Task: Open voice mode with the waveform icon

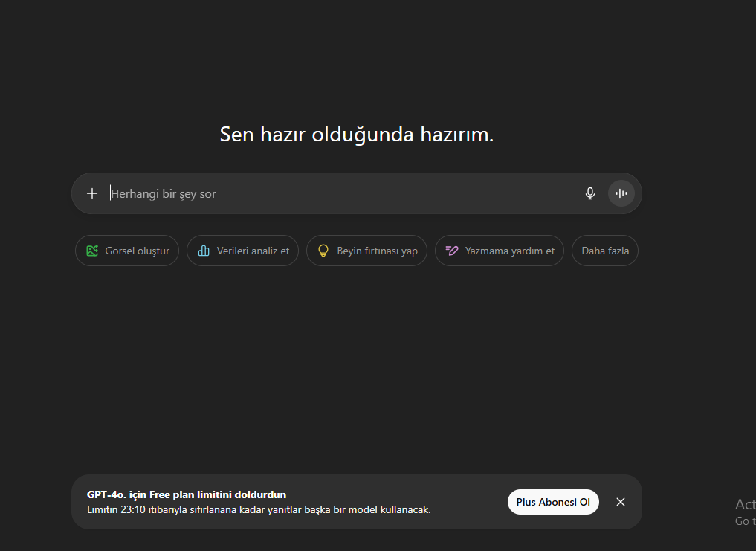Action: click(x=621, y=193)
